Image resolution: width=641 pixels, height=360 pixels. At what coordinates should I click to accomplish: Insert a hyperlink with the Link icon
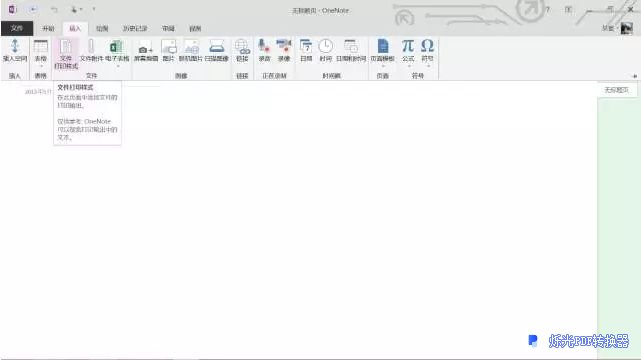click(242, 47)
